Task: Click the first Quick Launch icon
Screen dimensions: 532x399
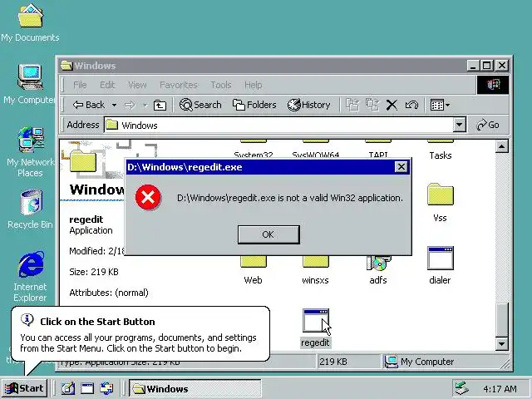Action: tap(68, 388)
